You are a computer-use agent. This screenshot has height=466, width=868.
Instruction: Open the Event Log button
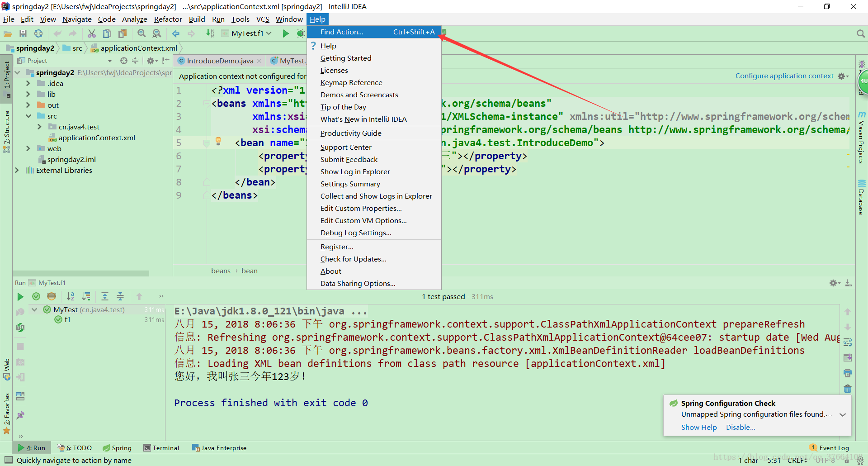pyautogui.click(x=830, y=448)
